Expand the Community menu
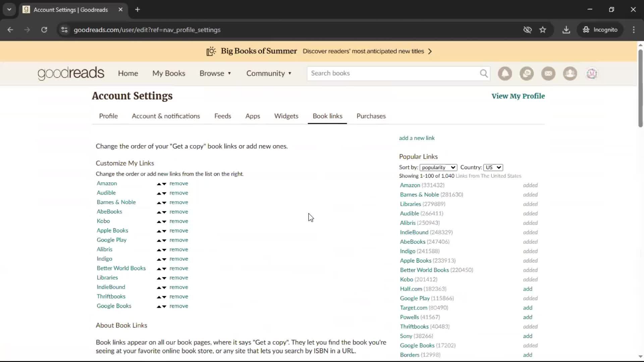This screenshot has width=644, height=362. [269, 73]
